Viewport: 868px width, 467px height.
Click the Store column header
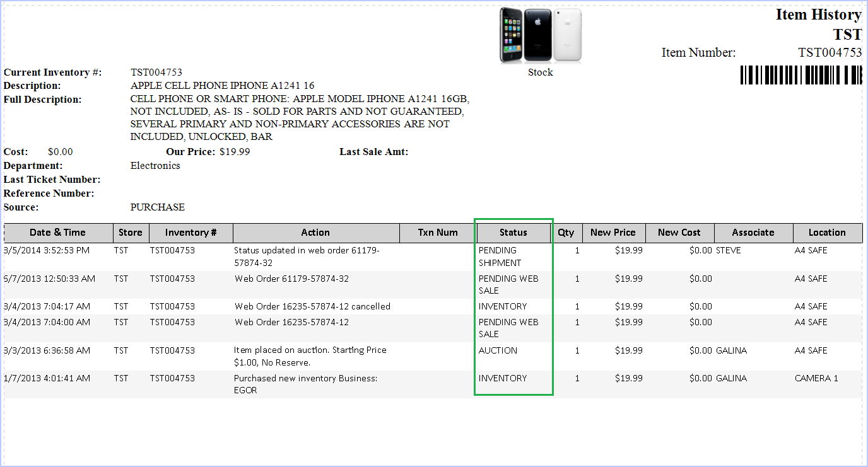tap(131, 233)
